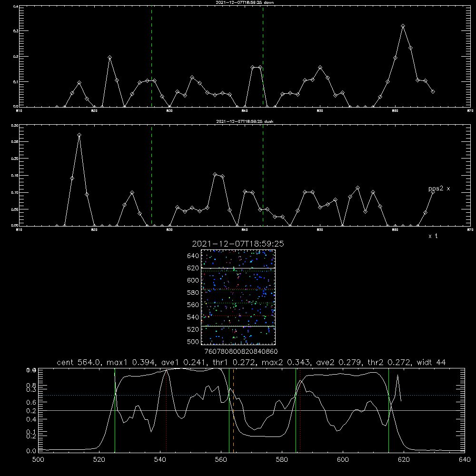Click the right green dashed line in dawn plot

pyautogui.click(x=263, y=57)
